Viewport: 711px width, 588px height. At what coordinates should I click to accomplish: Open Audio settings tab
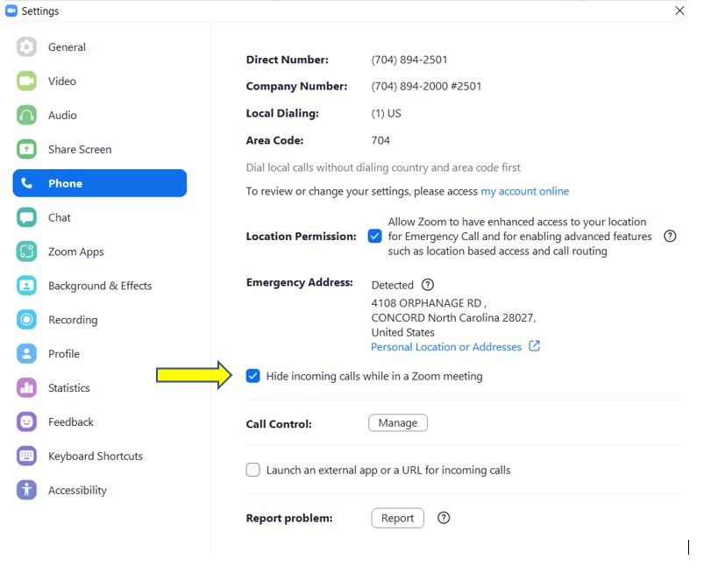(100, 115)
